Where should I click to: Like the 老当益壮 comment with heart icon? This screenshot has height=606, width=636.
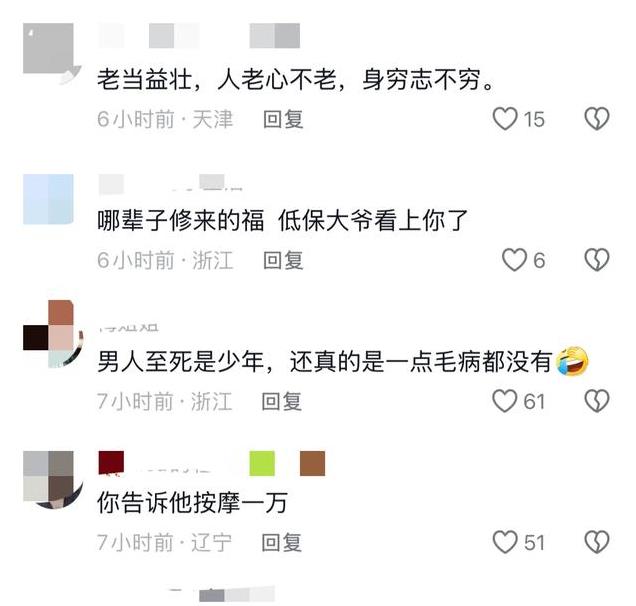point(505,119)
